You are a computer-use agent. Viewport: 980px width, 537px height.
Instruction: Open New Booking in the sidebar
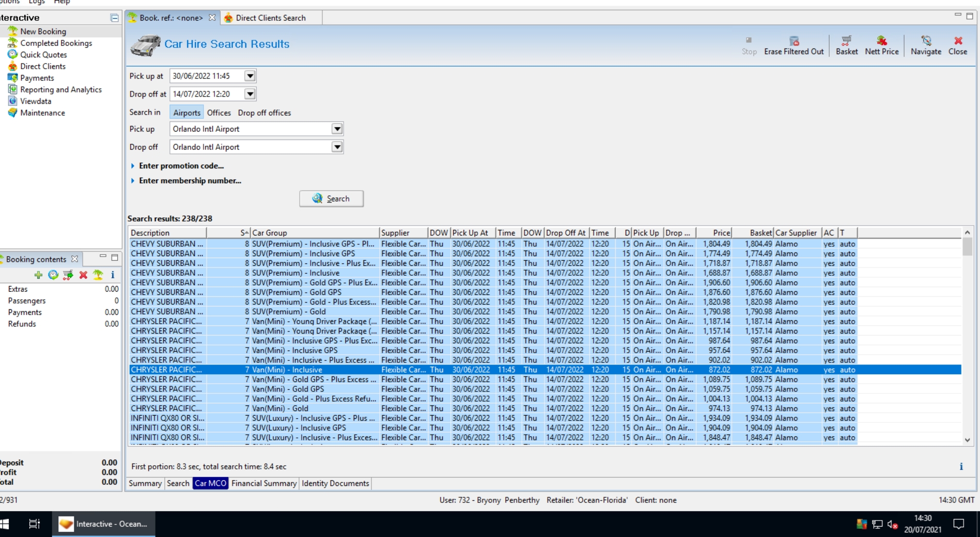point(43,31)
